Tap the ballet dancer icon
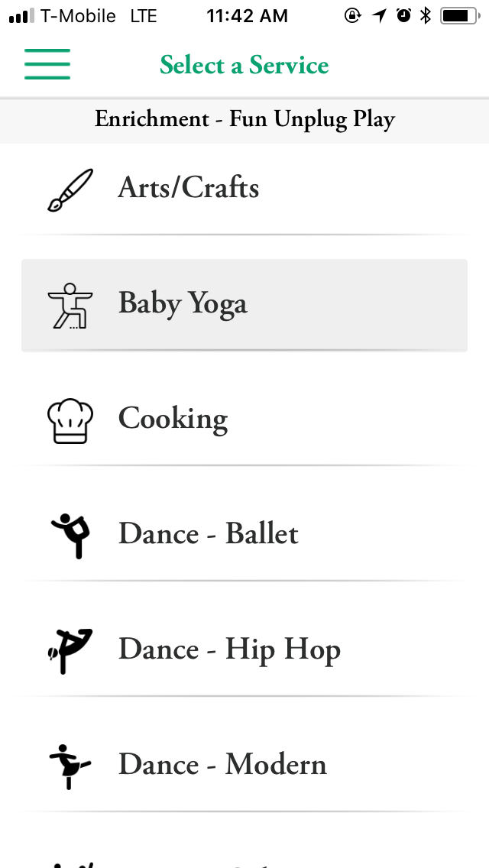This screenshot has width=489, height=868. click(71, 535)
